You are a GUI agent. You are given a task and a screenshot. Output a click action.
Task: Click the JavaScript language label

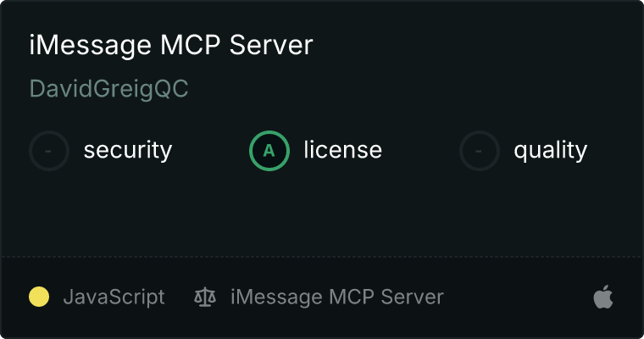(114, 297)
